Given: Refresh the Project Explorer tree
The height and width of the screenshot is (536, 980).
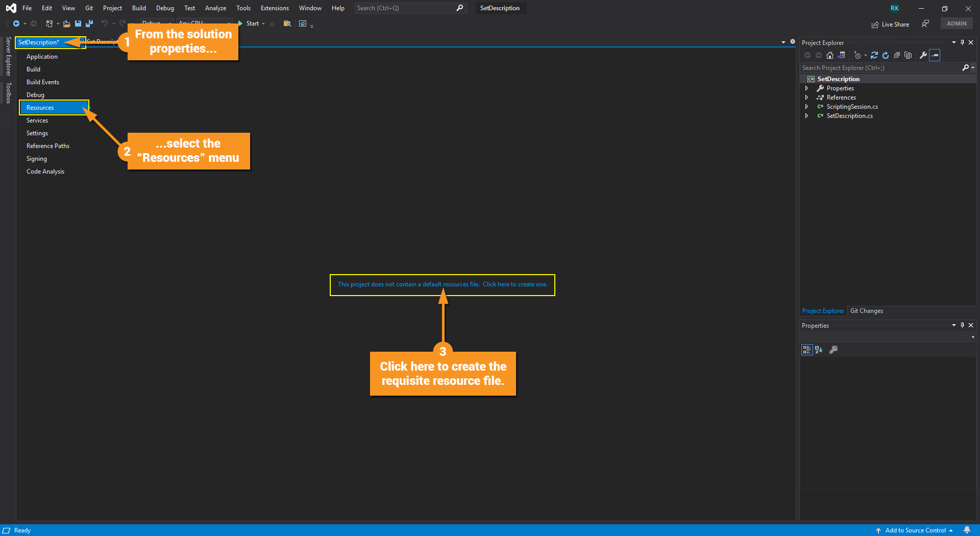Looking at the screenshot, I should coord(886,55).
